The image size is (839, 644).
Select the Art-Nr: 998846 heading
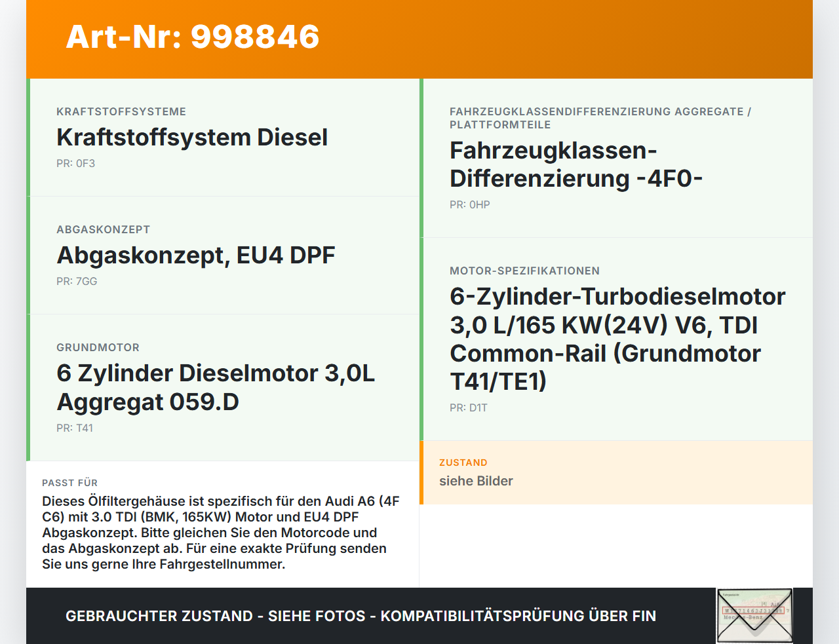193,37
